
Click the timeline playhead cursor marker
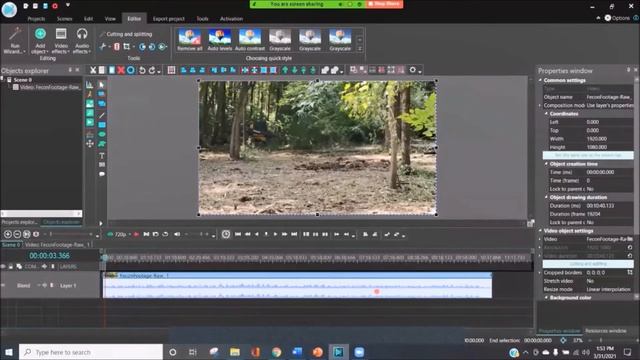pos(104,258)
